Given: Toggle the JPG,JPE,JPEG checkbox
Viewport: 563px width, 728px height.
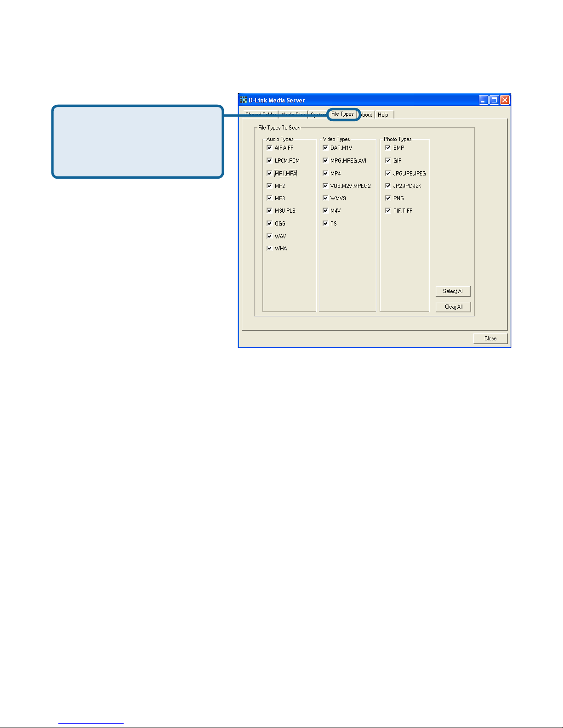Looking at the screenshot, I should pos(388,173).
